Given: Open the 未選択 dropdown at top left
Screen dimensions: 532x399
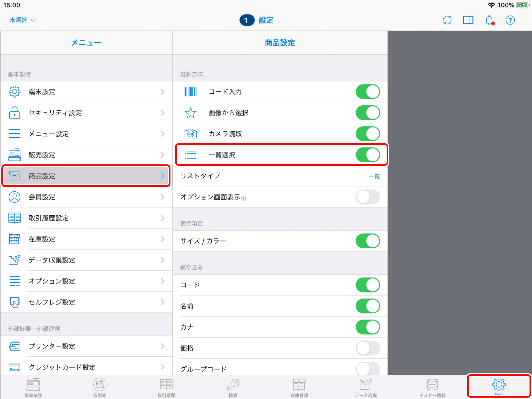Looking at the screenshot, I should (x=23, y=20).
